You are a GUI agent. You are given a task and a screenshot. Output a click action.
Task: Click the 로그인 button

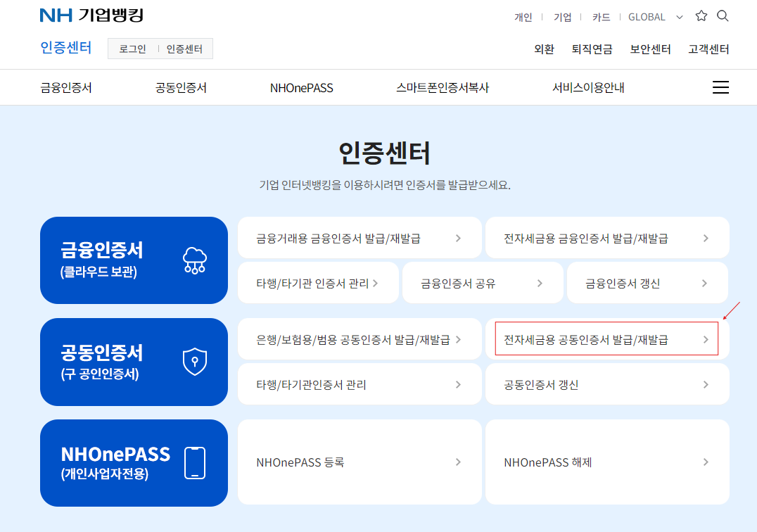click(133, 49)
